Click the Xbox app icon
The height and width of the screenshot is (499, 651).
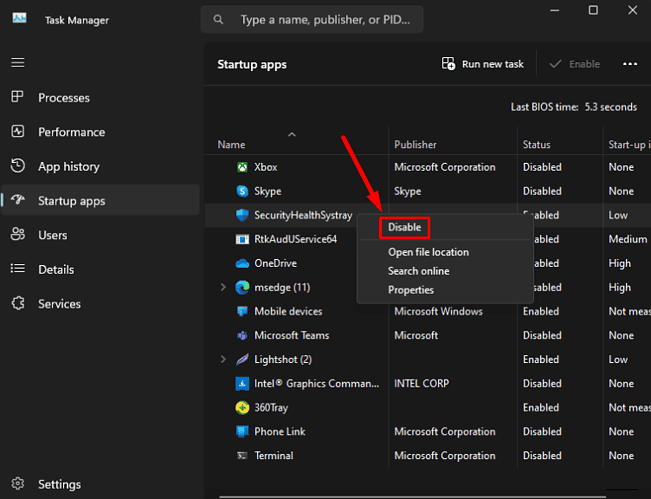pos(242,167)
